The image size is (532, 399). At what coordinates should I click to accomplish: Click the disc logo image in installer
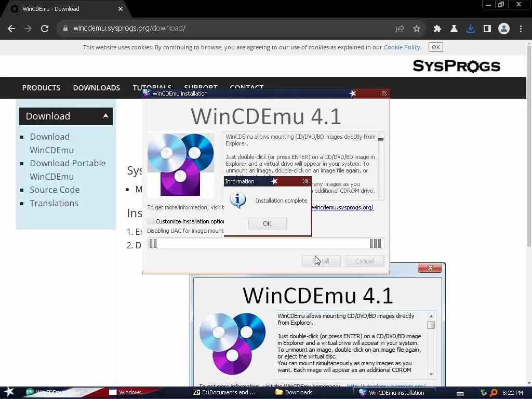pos(180,165)
